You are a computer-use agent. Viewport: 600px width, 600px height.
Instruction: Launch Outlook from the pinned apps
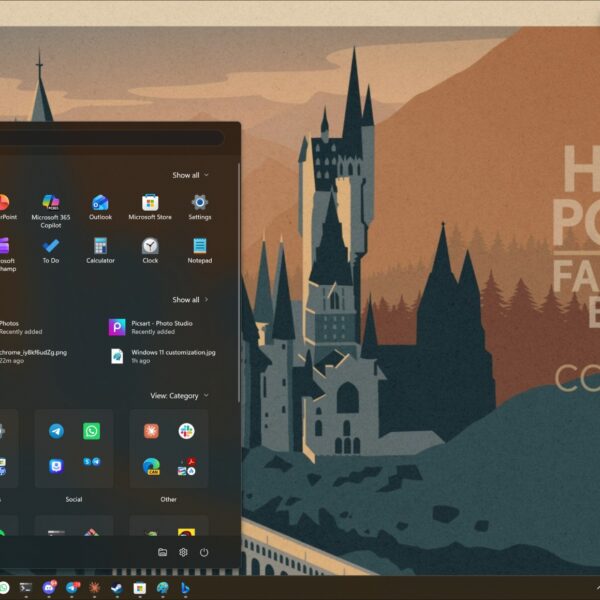pyautogui.click(x=100, y=207)
